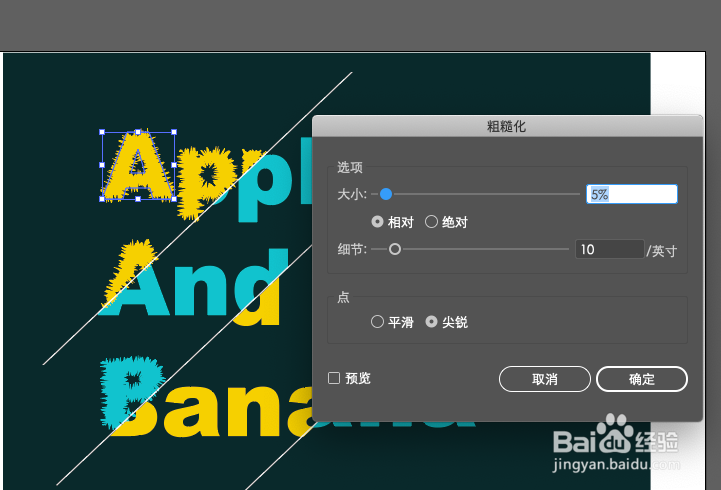This screenshot has width=721, height=490.
Task: Click the 粗糙化 dialog title bar
Action: pyautogui.click(x=507, y=126)
